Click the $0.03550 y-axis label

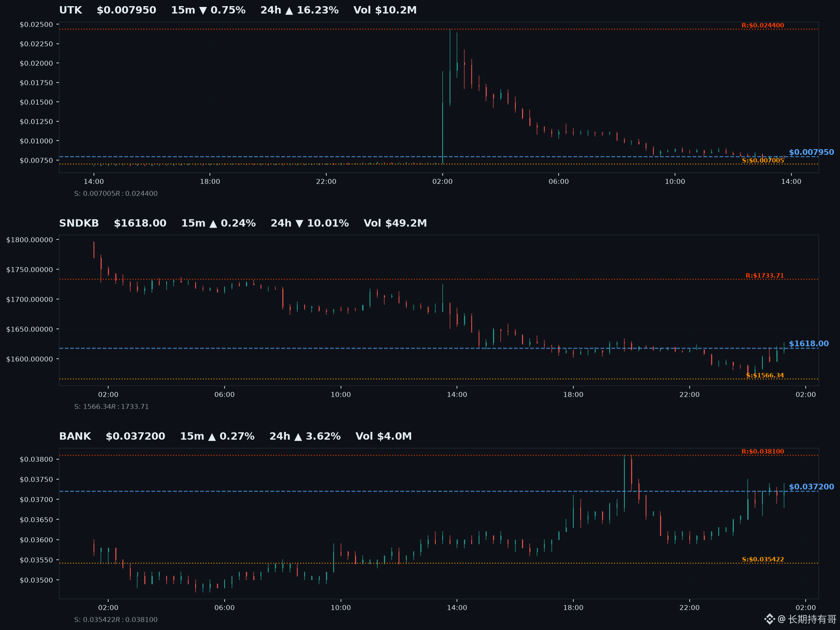coord(36,560)
